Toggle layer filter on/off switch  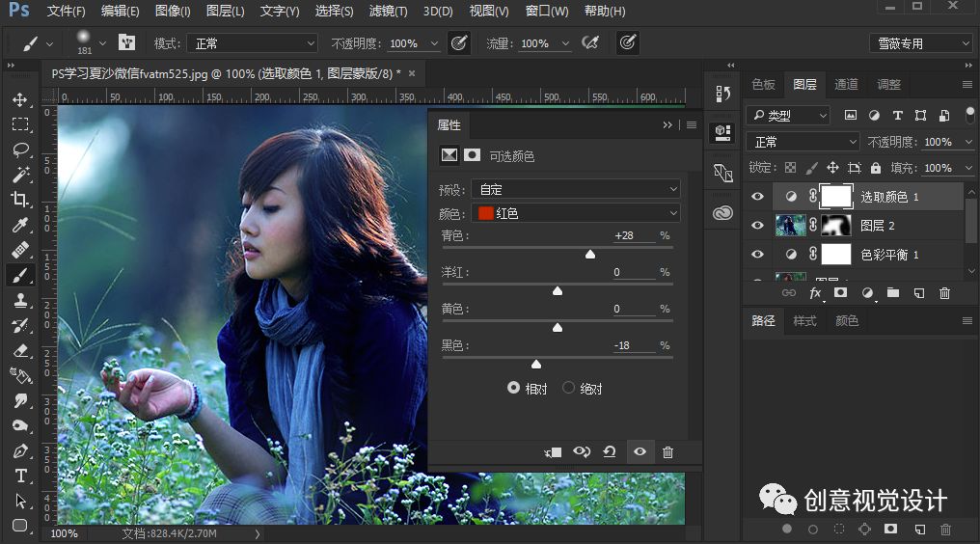coord(970,115)
